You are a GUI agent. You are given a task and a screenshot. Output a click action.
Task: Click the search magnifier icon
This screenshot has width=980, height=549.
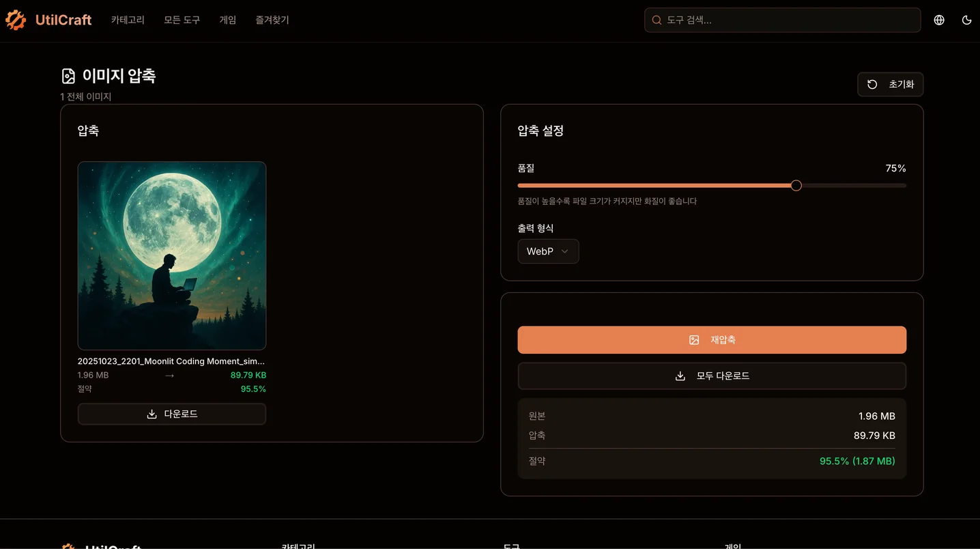(657, 20)
